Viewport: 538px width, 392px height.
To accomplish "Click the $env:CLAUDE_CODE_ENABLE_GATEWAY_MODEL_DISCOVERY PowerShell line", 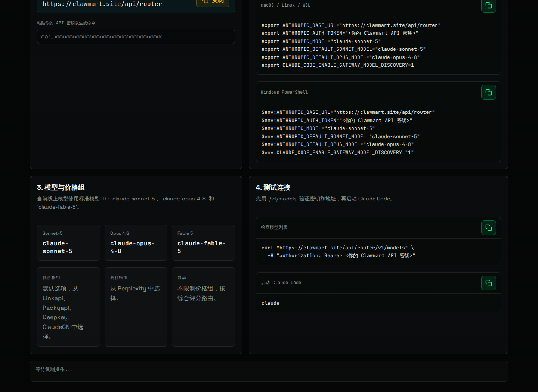I will click(338, 153).
